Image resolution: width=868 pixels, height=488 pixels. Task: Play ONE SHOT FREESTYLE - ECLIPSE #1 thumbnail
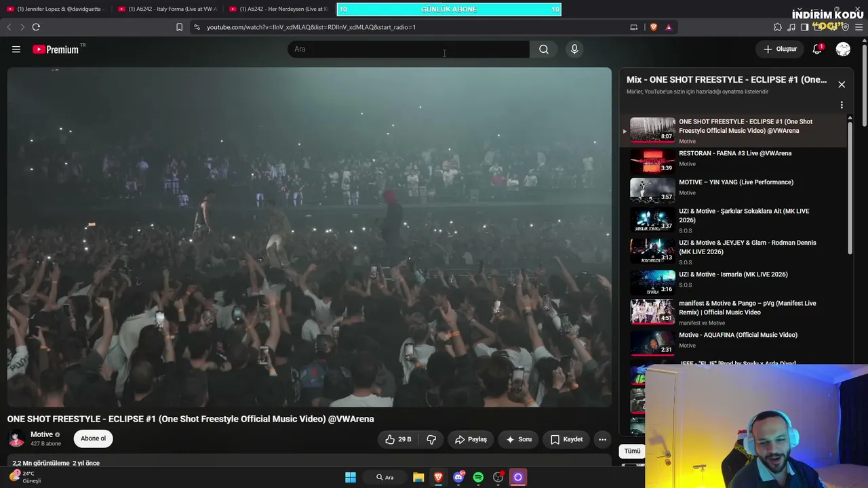pos(652,130)
